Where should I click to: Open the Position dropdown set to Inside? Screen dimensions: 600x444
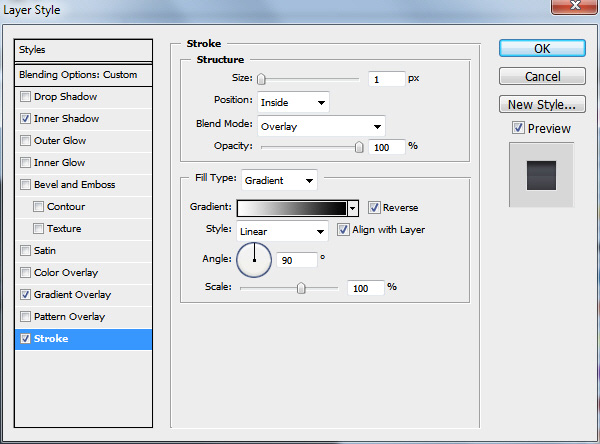pyautogui.click(x=293, y=102)
